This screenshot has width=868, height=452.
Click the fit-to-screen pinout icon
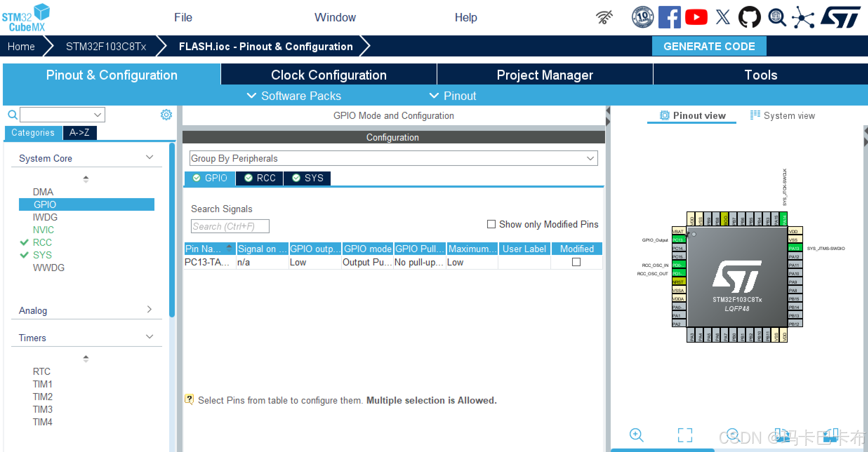click(685, 435)
